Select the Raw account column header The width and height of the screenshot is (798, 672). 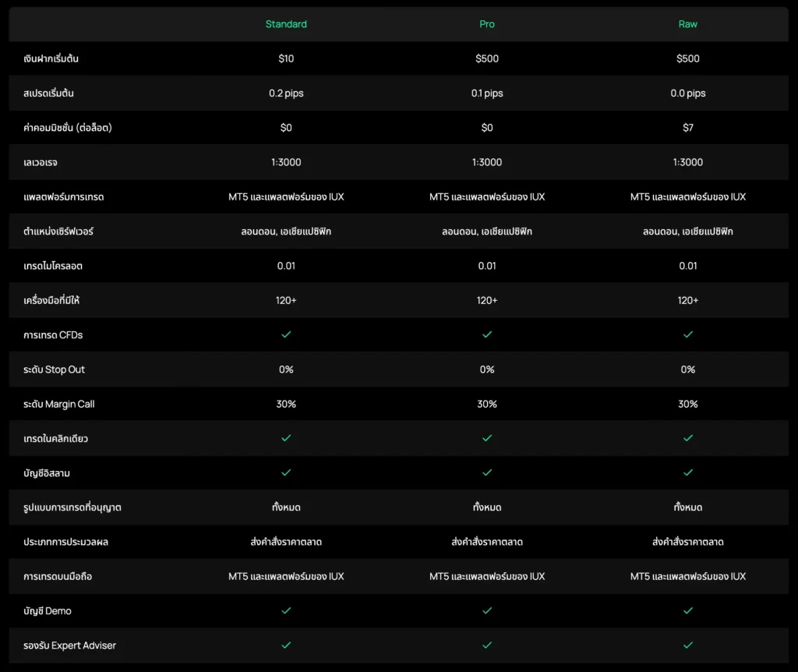pyautogui.click(x=688, y=24)
